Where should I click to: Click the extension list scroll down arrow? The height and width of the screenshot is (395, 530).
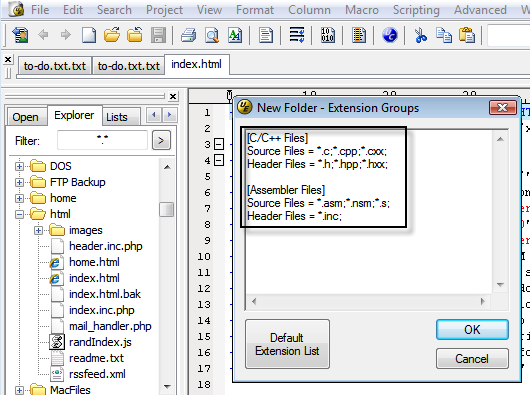point(501,285)
